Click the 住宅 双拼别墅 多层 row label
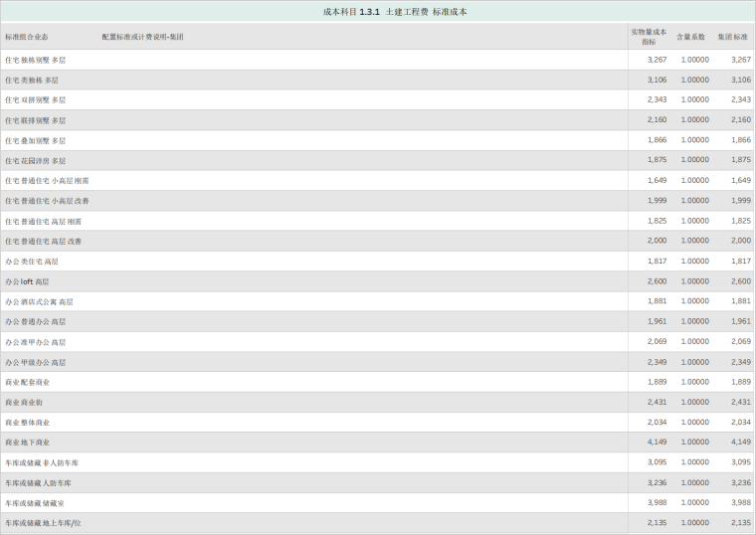756x535 pixels. (x=36, y=99)
